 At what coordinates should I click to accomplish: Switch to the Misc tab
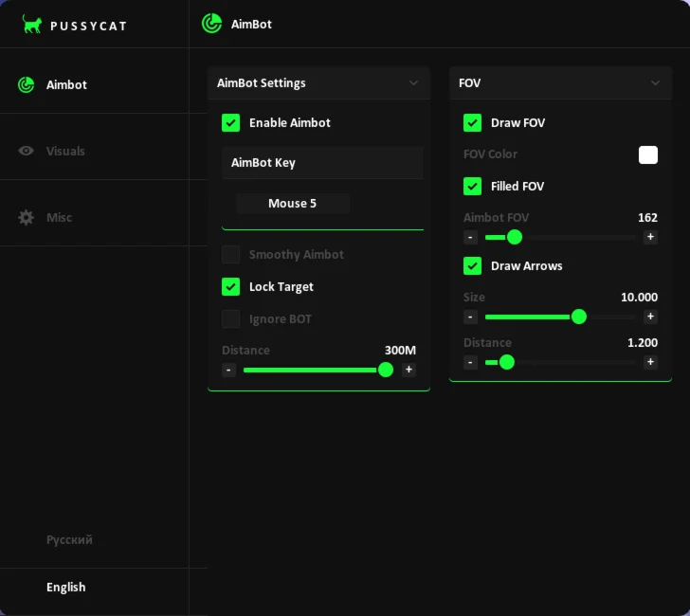[59, 217]
